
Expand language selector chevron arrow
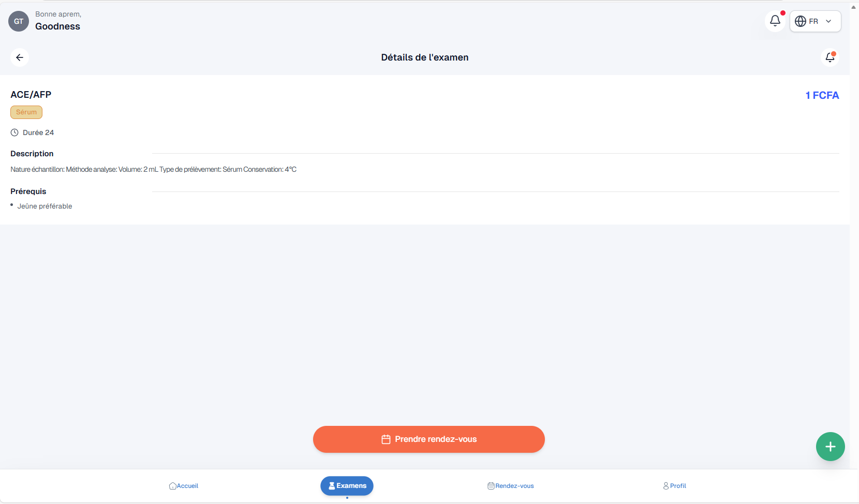click(828, 21)
